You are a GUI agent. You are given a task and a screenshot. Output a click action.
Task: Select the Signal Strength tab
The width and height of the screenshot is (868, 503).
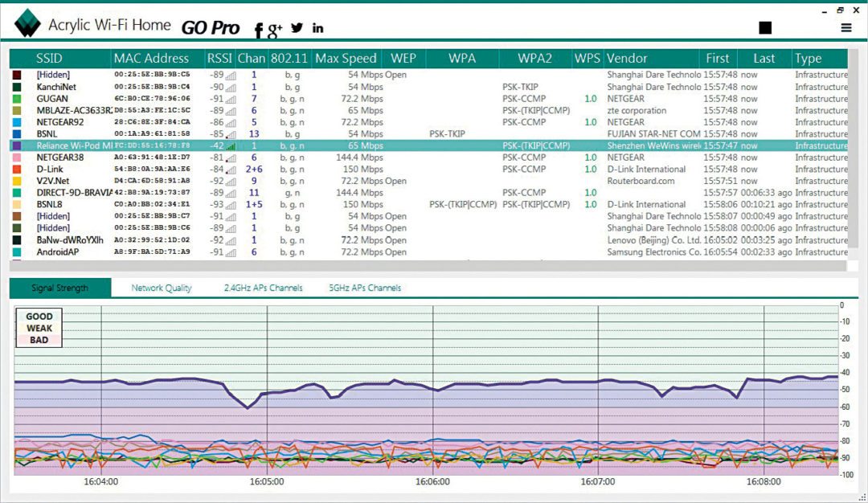coord(60,288)
